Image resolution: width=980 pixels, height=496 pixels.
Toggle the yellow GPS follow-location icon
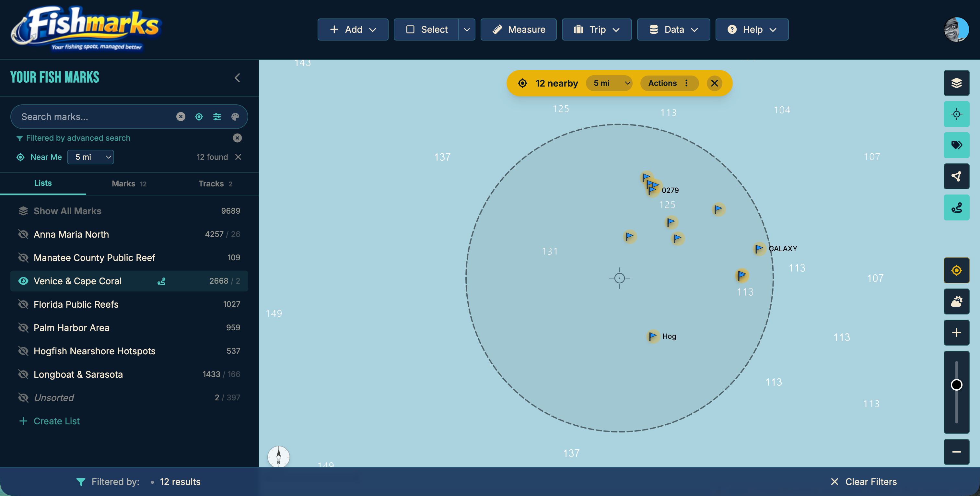click(957, 270)
